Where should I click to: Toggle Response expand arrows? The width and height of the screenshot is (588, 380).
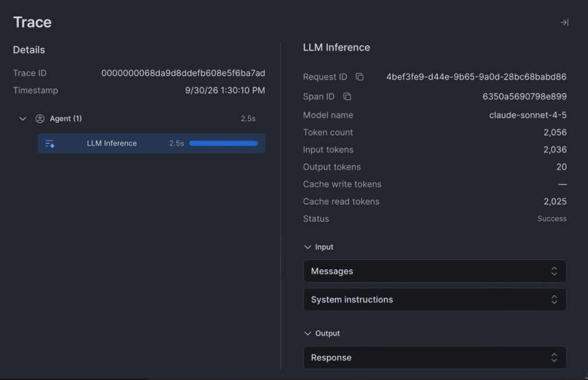click(x=554, y=358)
